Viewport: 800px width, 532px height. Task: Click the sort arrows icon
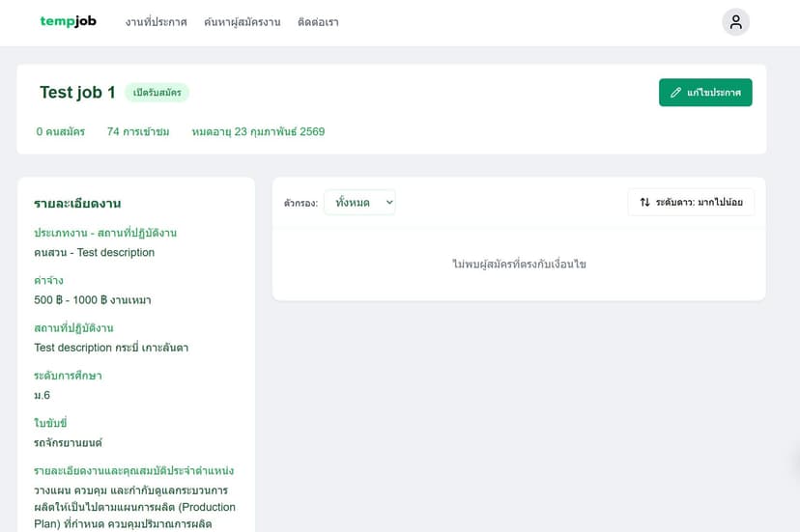644,202
